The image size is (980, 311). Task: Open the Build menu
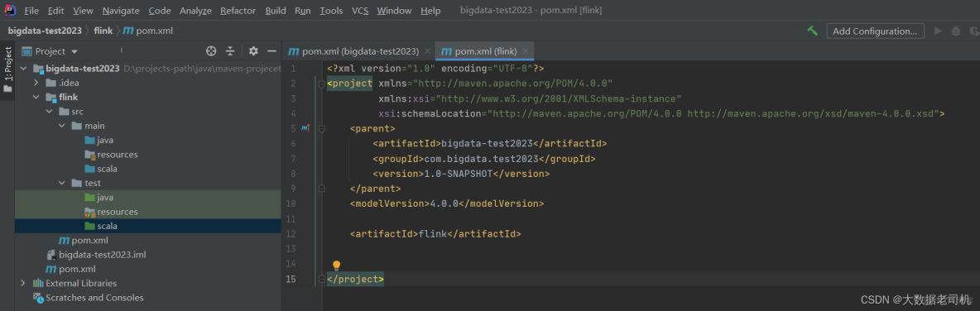[x=276, y=11]
